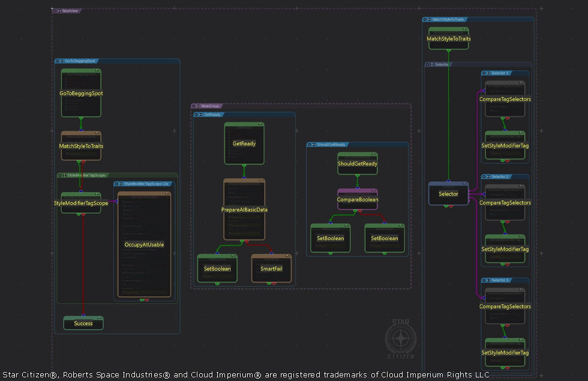Select the GetReady group header tab
This screenshot has width=588, height=381.
point(209,115)
